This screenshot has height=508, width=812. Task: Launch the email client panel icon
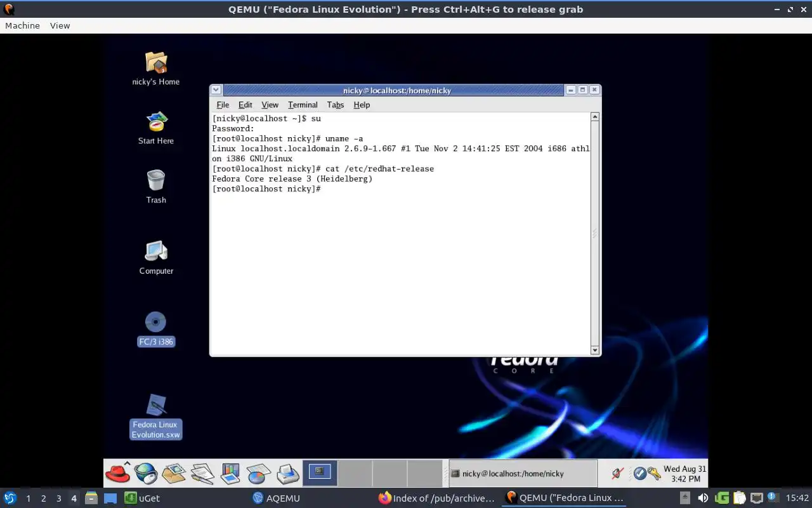click(x=174, y=473)
